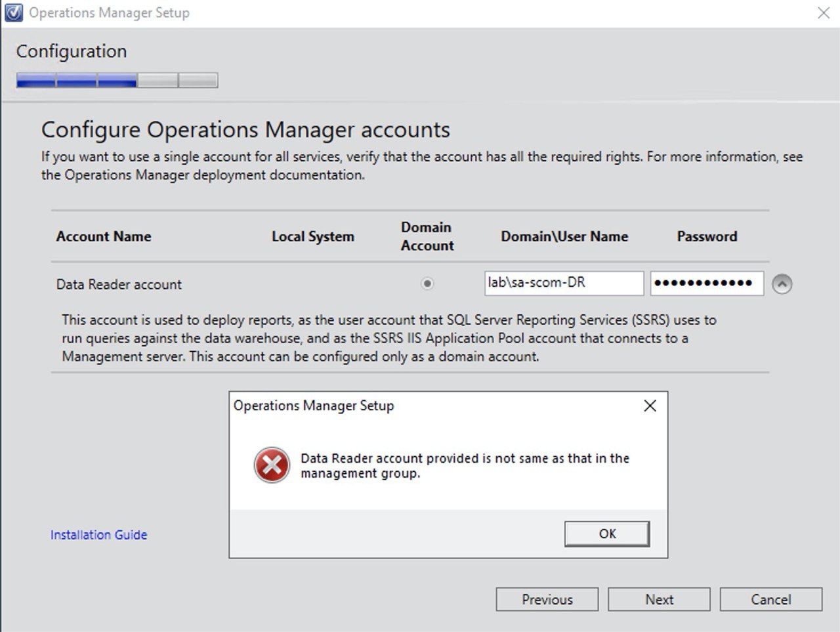Click the Domain\User Name column header
Screen dimensions: 840x632
point(564,236)
